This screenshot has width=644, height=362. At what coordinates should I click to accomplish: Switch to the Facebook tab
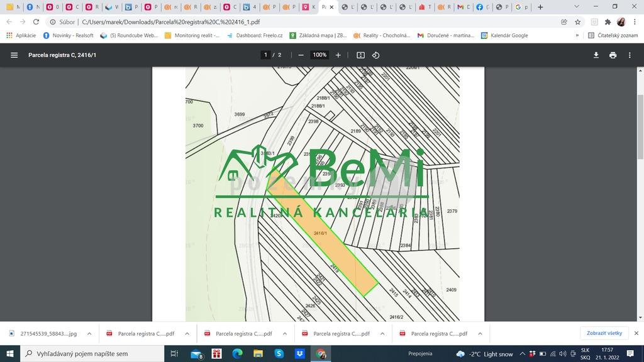482,7
